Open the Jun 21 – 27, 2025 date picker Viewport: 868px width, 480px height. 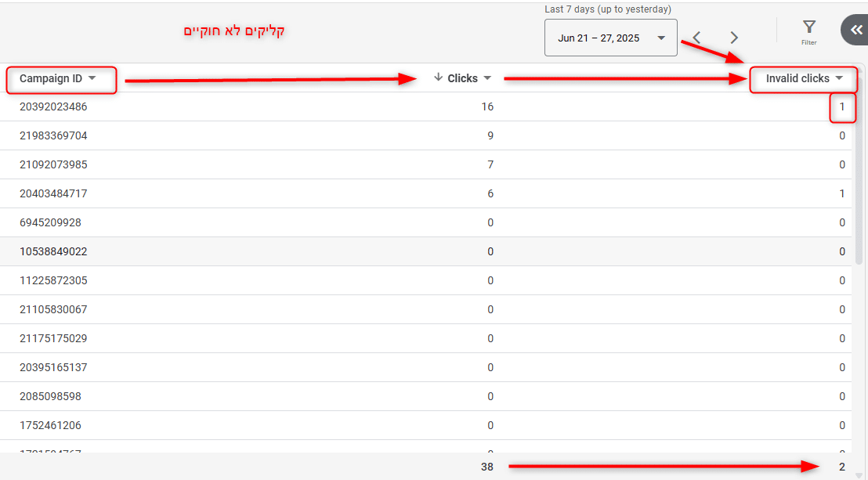(x=610, y=38)
